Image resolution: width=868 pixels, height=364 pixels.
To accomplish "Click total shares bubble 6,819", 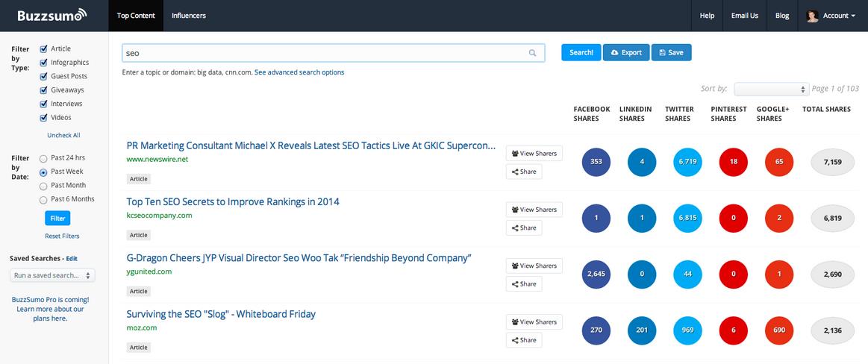I will (833, 218).
